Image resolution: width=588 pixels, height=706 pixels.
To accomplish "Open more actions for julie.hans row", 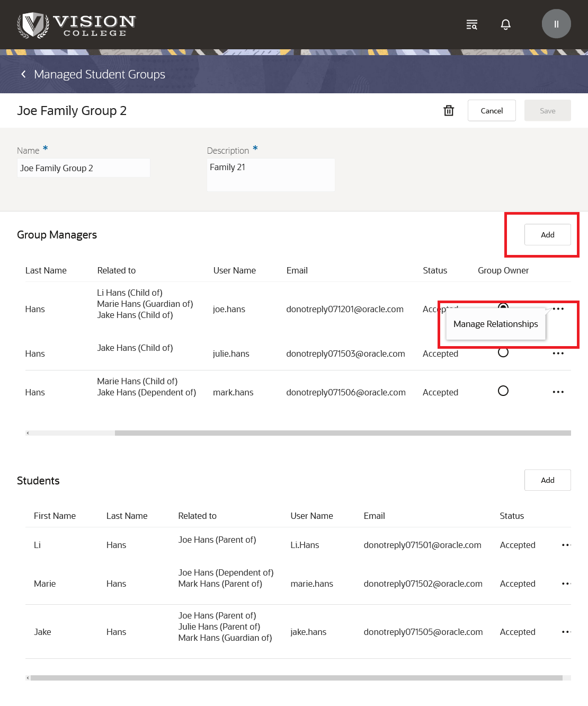I will point(558,353).
